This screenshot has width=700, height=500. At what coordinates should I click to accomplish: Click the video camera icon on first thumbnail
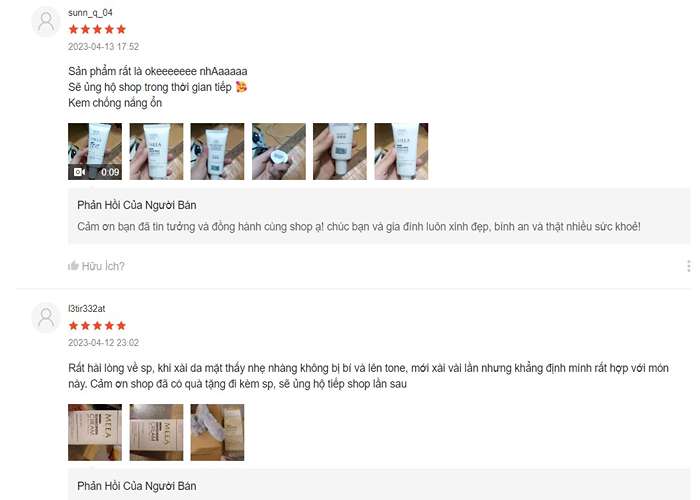tap(79, 172)
